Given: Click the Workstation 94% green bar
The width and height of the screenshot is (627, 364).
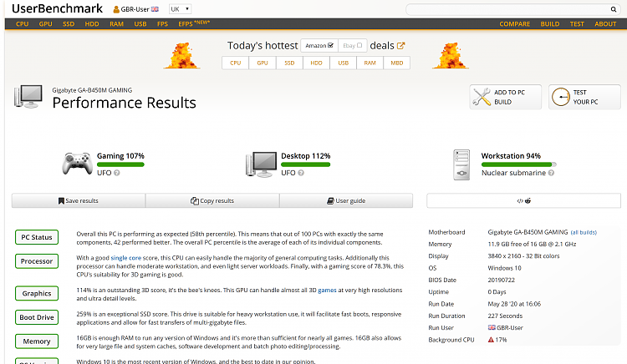Looking at the screenshot, I should coord(518,164).
